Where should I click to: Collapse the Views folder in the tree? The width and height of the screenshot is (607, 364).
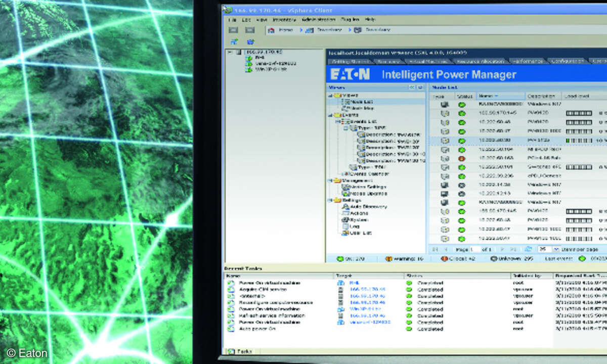tap(330, 95)
